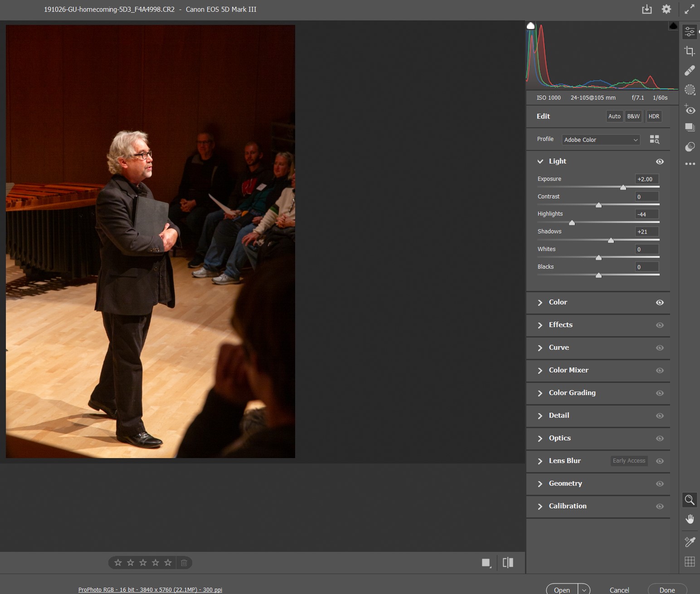The height and width of the screenshot is (594, 700).
Task: Click the Done button
Action: tap(667, 589)
